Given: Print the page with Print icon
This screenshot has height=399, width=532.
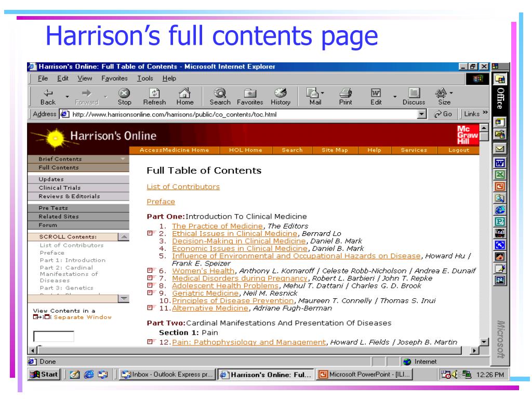Looking at the screenshot, I should [345, 96].
